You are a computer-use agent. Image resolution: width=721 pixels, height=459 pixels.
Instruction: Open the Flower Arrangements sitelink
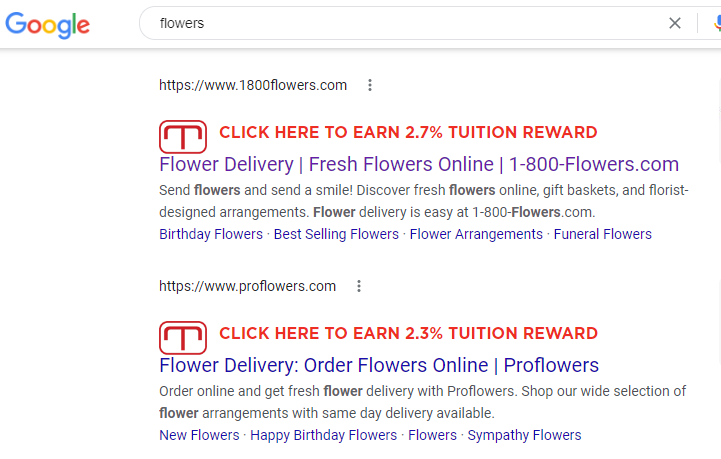point(476,234)
